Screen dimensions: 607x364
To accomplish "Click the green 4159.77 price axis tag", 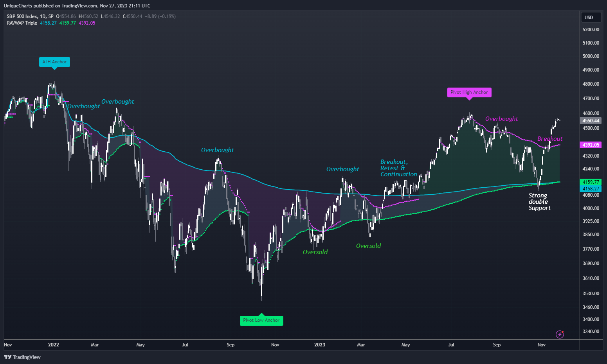I will (x=591, y=182).
